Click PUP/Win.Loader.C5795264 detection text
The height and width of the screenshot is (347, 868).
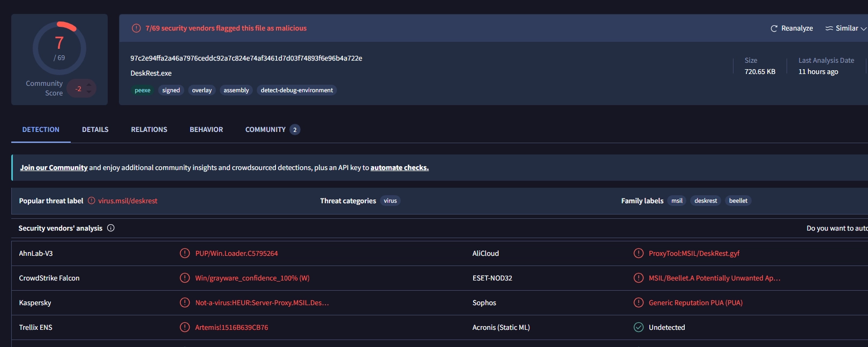pos(236,253)
